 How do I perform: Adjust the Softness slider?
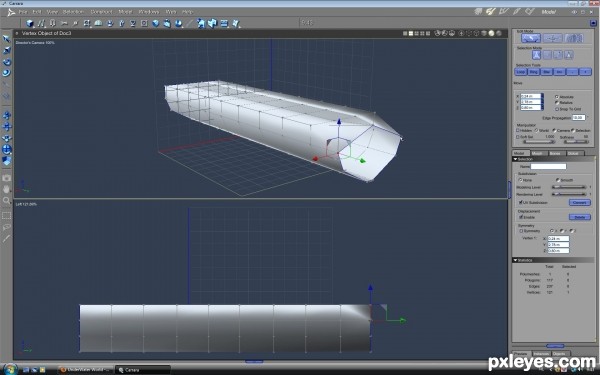click(575, 142)
